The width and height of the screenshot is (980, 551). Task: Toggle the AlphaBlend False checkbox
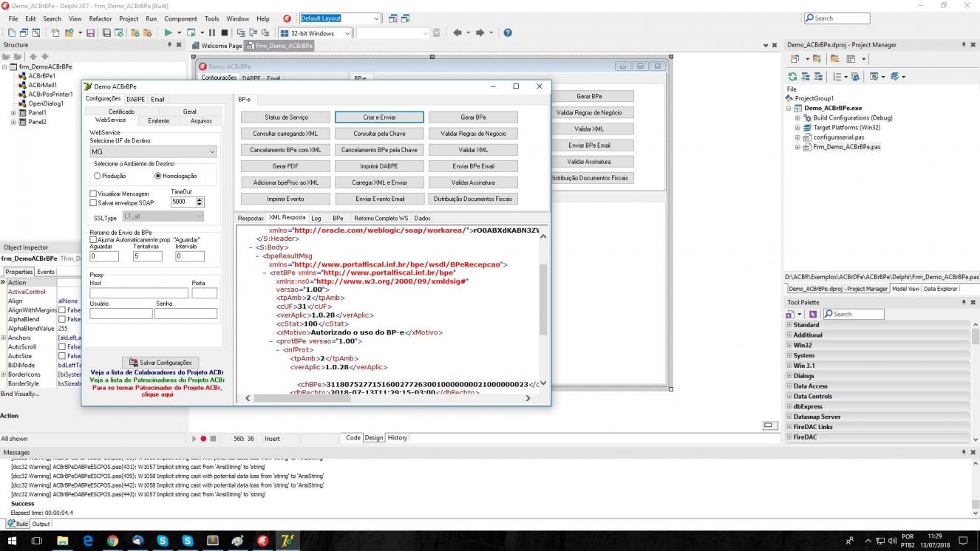tap(63, 319)
